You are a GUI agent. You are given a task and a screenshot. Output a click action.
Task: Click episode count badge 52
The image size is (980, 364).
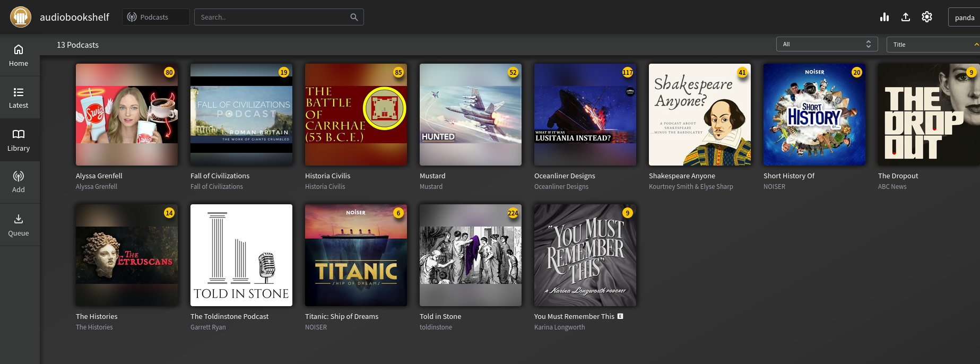pos(513,72)
